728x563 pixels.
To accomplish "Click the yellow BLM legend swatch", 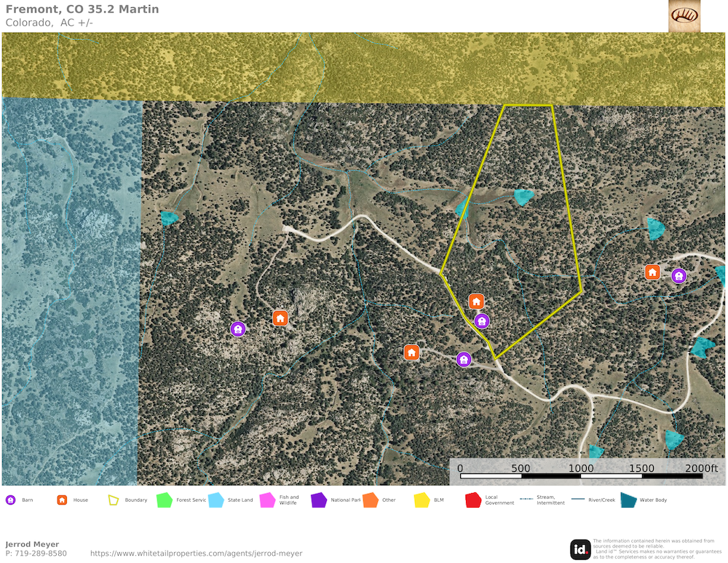I will pos(422,500).
